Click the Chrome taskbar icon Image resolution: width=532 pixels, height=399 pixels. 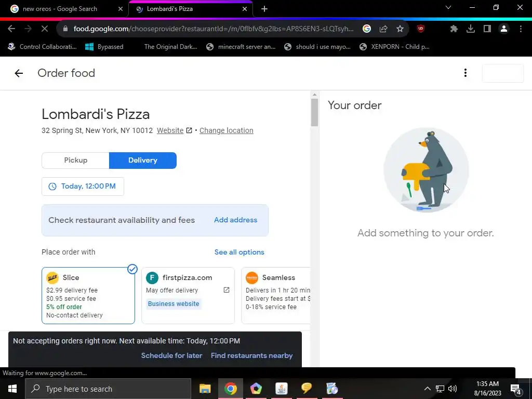[x=230, y=389]
